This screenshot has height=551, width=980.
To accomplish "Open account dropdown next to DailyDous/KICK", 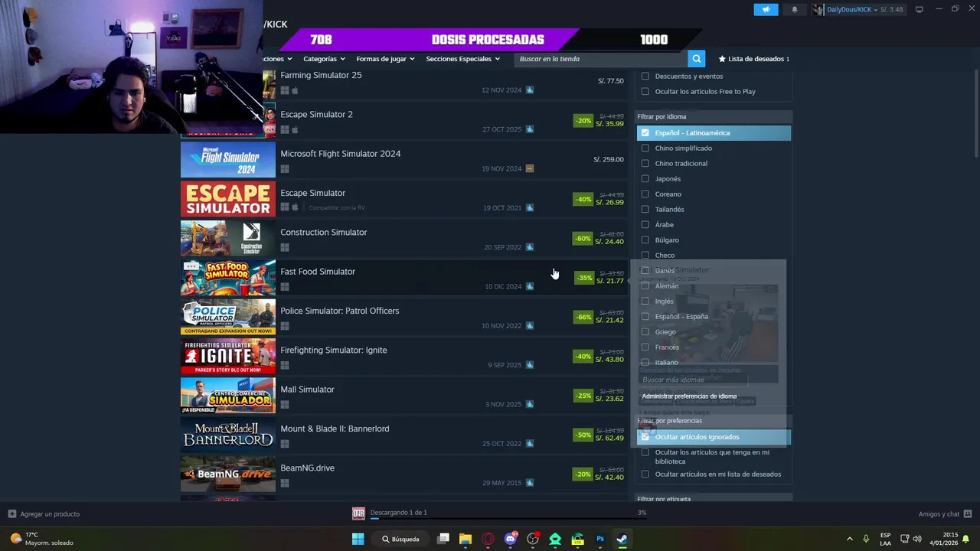I will point(876,10).
